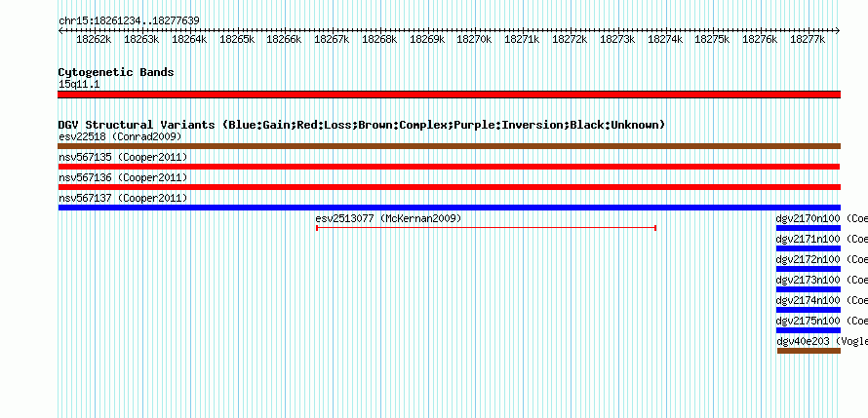Click the 18275k ruler tick label
Image resolution: width=868 pixels, height=418 pixels.
712,40
